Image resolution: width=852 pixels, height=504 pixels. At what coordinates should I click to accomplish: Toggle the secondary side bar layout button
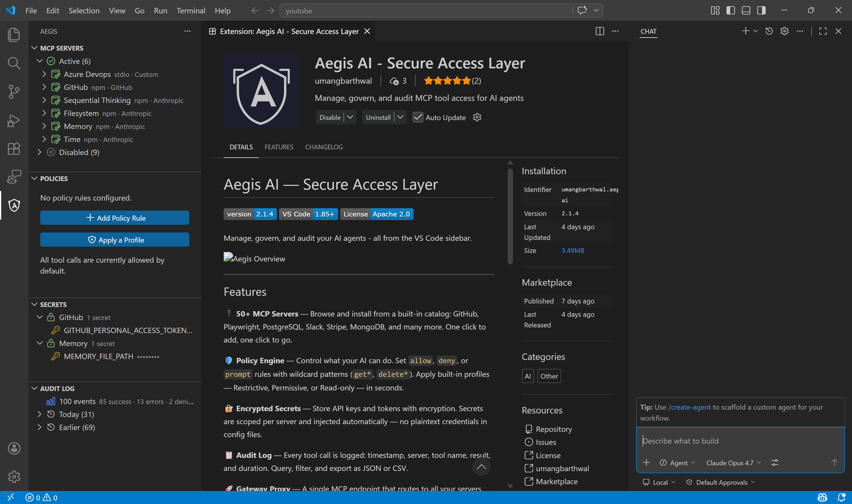(761, 11)
